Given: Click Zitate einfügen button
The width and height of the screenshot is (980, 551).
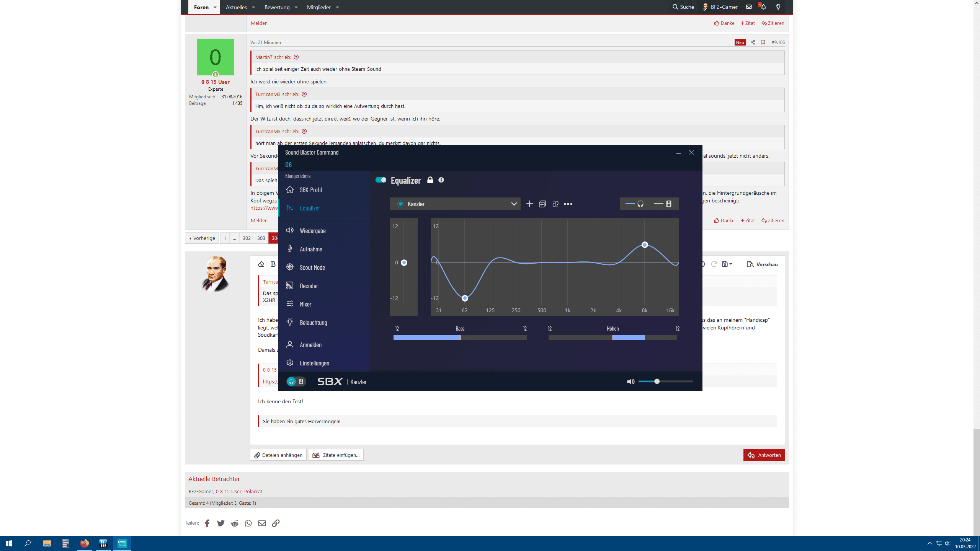Looking at the screenshot, I should [336, 455].
